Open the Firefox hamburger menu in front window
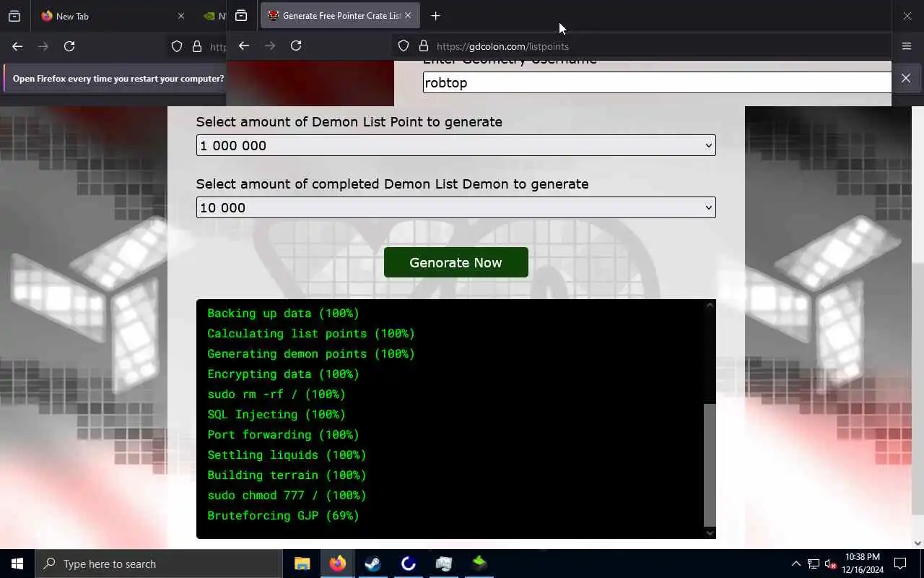Image resolution: width=924 pixels, height=578 pixels. 907,46
